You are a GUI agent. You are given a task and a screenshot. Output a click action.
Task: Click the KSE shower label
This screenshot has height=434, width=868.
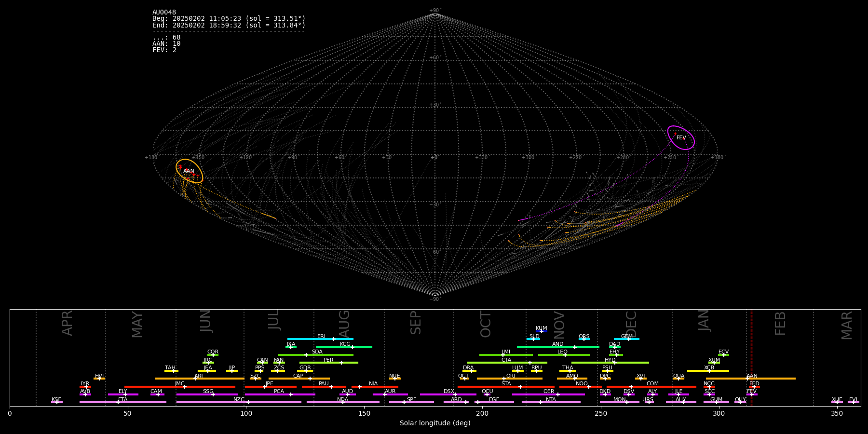coord(56,400)
